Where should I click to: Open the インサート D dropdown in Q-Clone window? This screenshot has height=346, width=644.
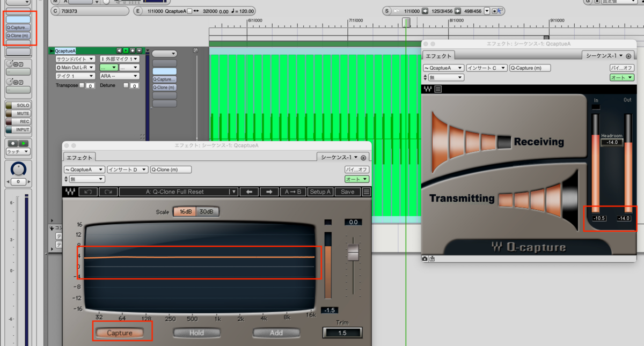127,170
